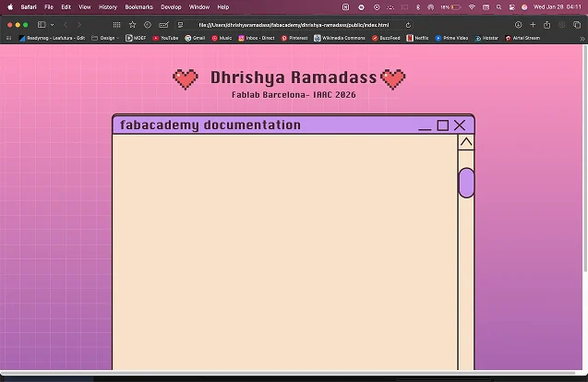This screenshot has width=588, height=382.
Task: Click the star favorites icon in toolbar
Action: coord(132,25)
